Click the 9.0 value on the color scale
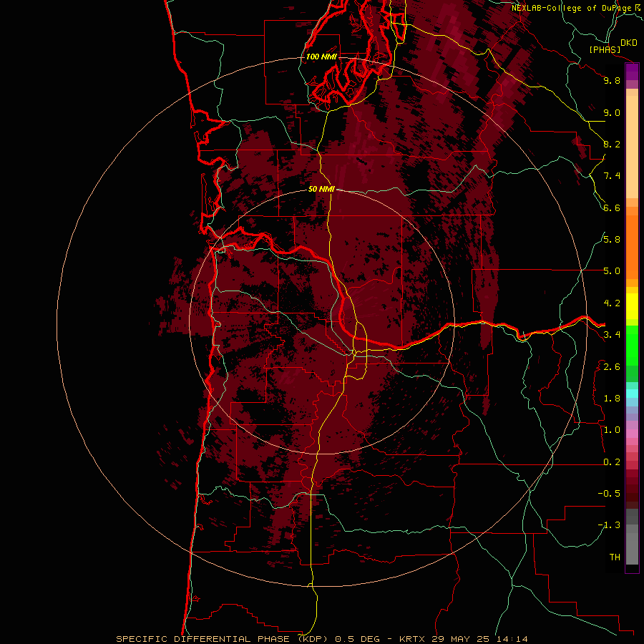644x644 pixels. point(612,112)
